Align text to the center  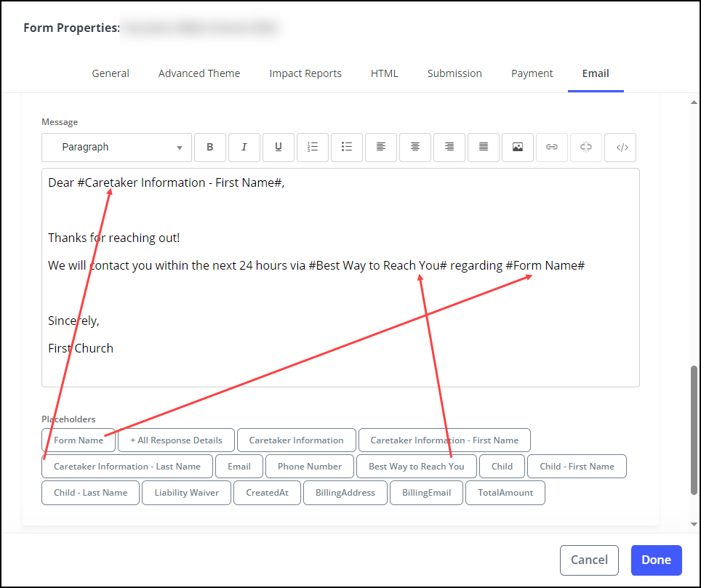415,148
